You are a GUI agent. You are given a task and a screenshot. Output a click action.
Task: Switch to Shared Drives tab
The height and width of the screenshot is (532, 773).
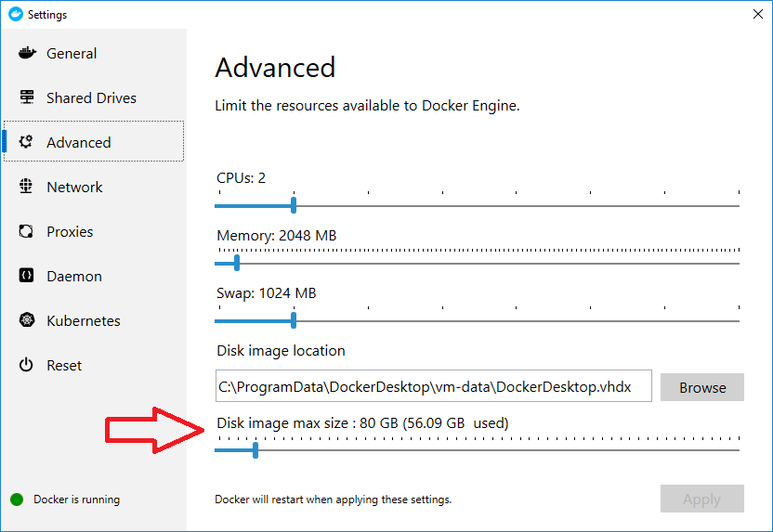click(91, 98)
